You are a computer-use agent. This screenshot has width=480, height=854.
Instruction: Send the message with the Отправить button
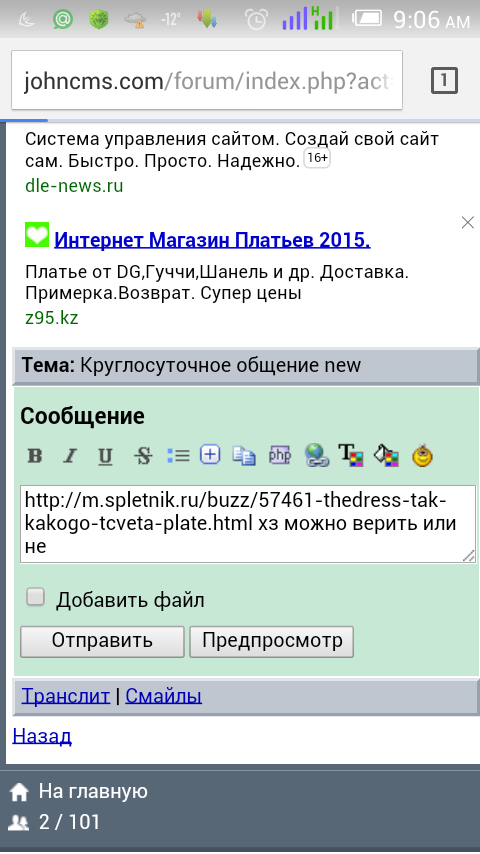coord(102,641)
